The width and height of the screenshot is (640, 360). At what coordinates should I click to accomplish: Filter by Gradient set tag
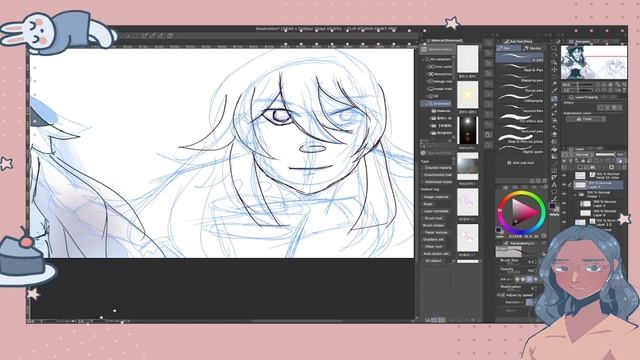(x=434, y=240)
